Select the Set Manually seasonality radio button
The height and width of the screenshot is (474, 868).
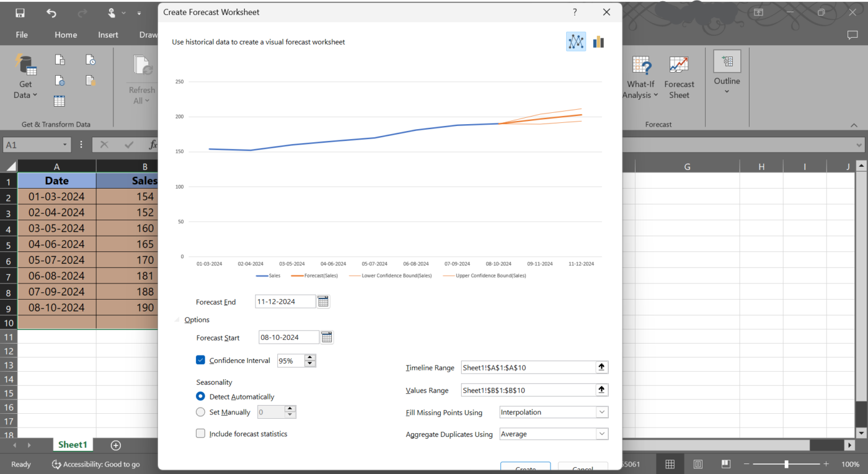pyautogui.click(x=200, y=411)
